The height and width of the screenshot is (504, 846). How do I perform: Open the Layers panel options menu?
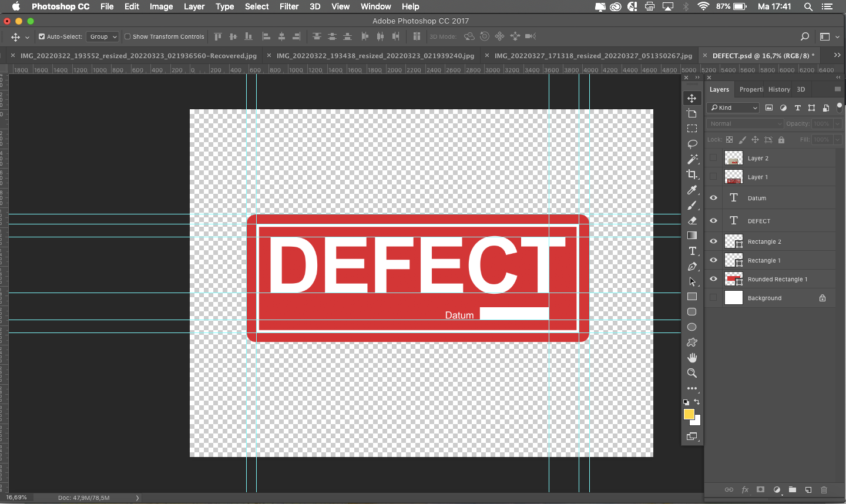pyautogui.click(x=838, y=89)
